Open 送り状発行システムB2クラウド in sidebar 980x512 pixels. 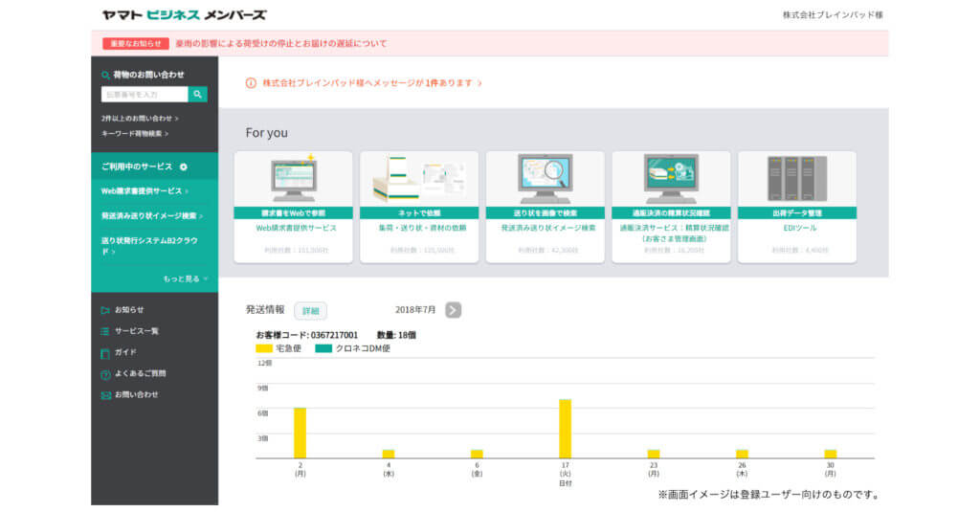pyautogui.click(x=149, y=246)
